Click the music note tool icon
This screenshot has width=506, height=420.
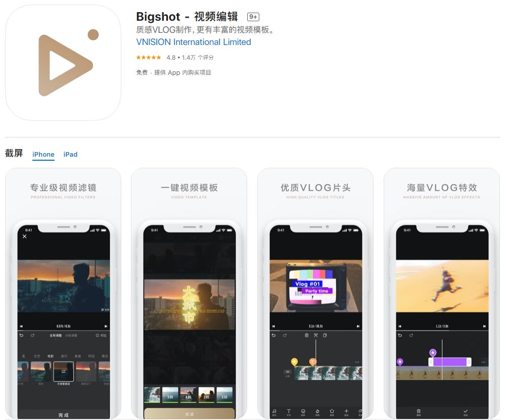[x=274, y=412]
